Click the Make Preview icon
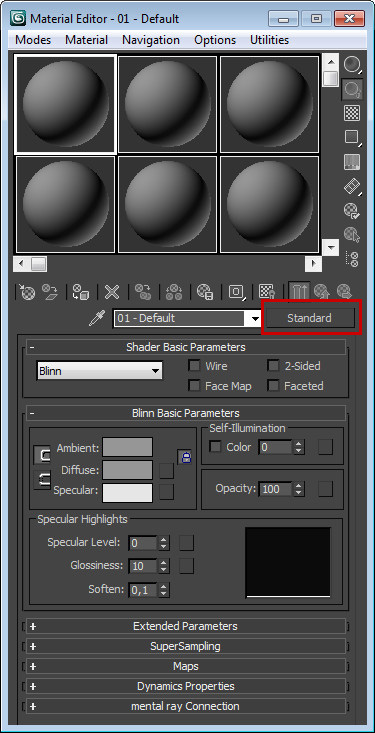The width and height of the screenshot is (375, 733). (x=352, y=186)
